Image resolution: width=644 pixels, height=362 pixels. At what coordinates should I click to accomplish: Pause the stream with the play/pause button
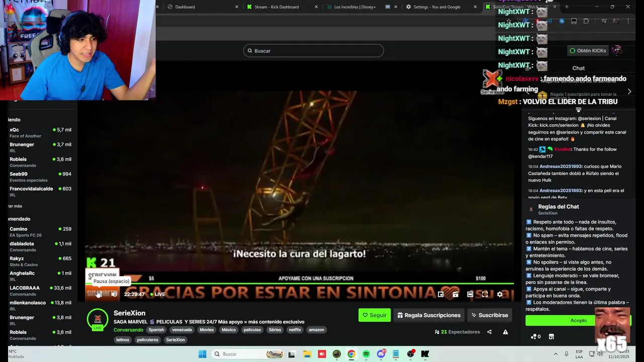click(99, 294)
